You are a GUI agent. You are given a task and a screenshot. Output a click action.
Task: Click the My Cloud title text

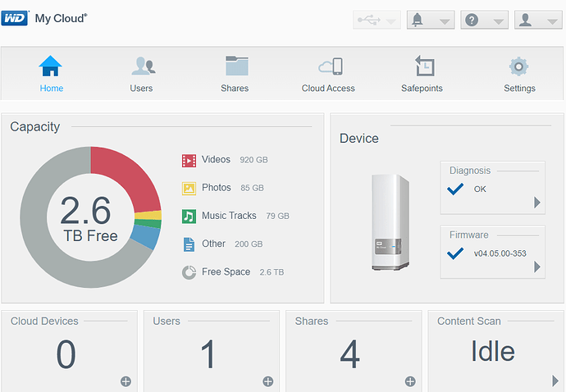tap(61, 18)
